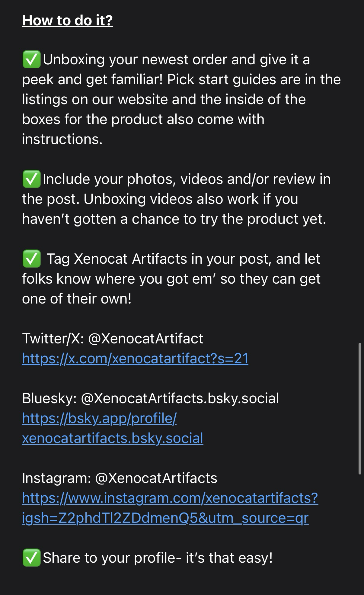The width and height of the screenshot is (364, 595).
Task: Click the "How to do it?" heading
Action: 68,20
